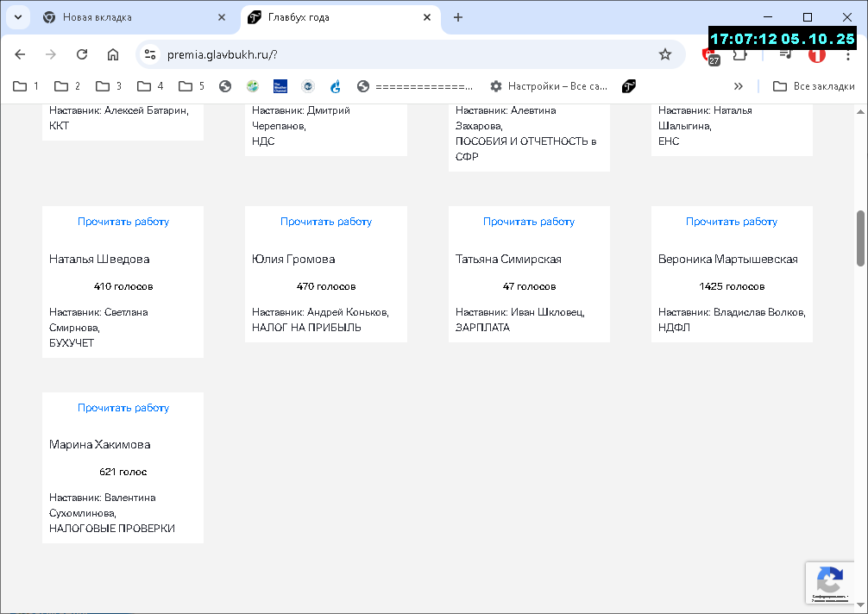Open bookmark folder 2
868x614 pixels.
[67, 86]
